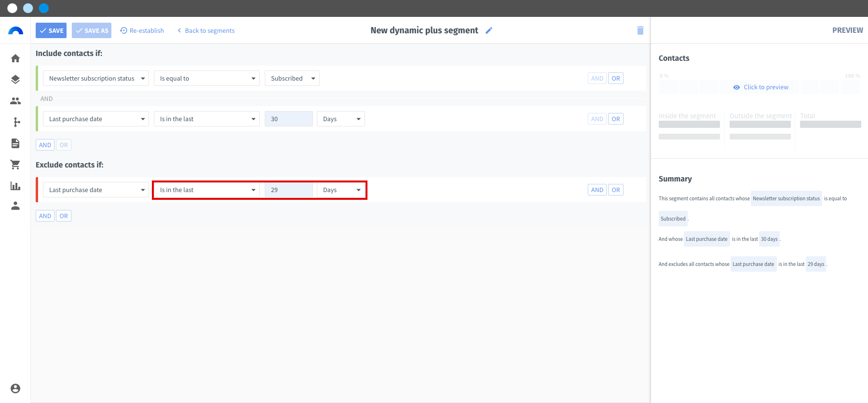
Task: Save the segment
Action: [51, 30]
